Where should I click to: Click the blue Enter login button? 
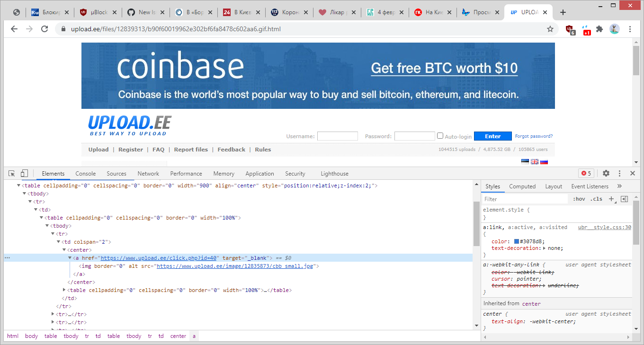click(x=493, y=136)
